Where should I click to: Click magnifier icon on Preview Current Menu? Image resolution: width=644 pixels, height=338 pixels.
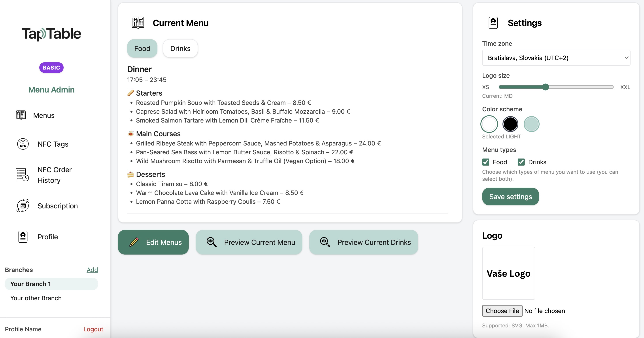(212, 242)
